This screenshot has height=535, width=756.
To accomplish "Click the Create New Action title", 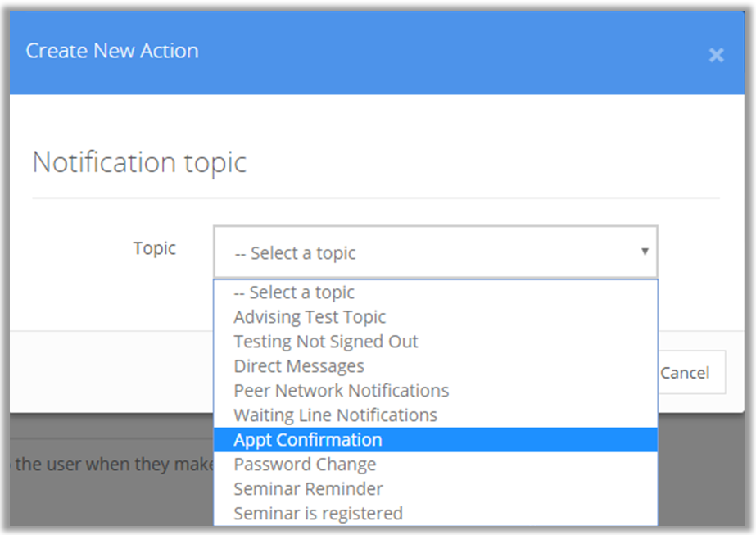I will [112, 51].
